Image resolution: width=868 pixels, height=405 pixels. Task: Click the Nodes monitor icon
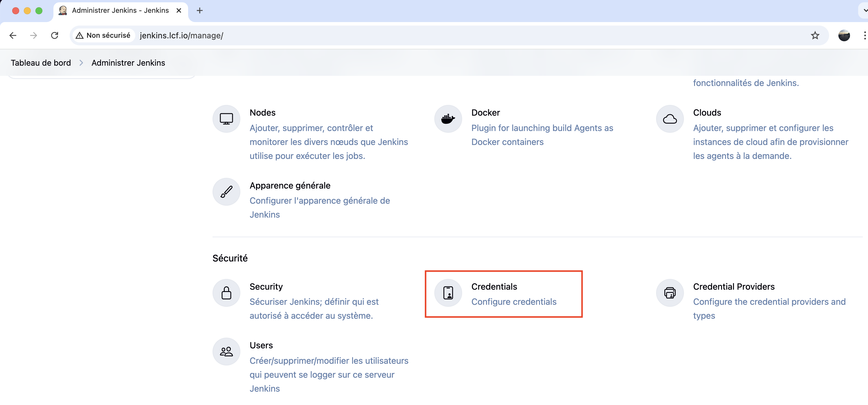(x=226, y=119)
